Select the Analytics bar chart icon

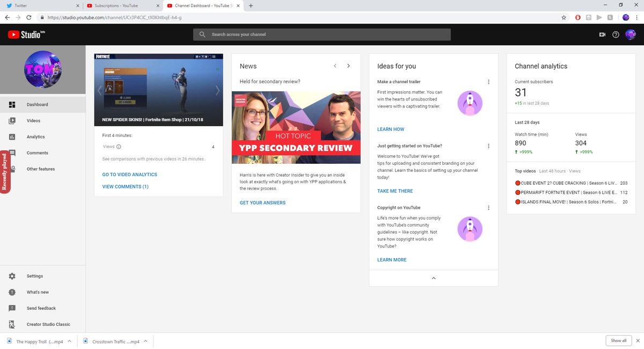[12, 137]
